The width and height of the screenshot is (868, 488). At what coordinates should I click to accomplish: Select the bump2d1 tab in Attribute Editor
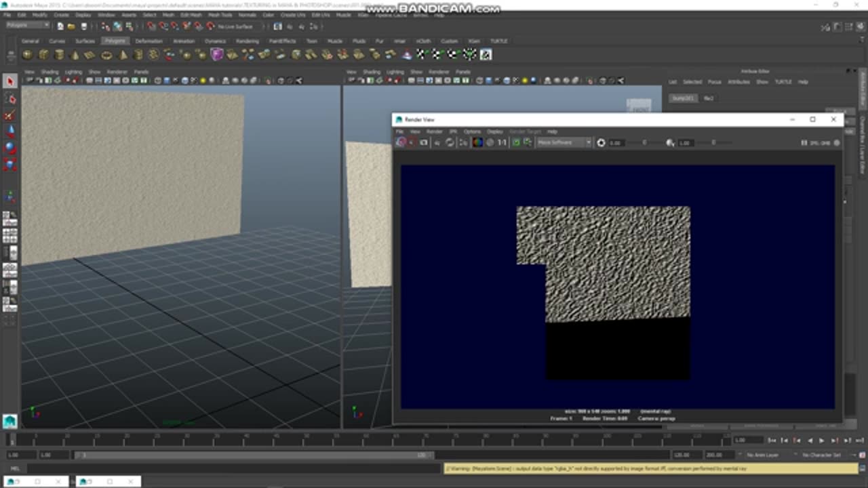tap(684, 98)
